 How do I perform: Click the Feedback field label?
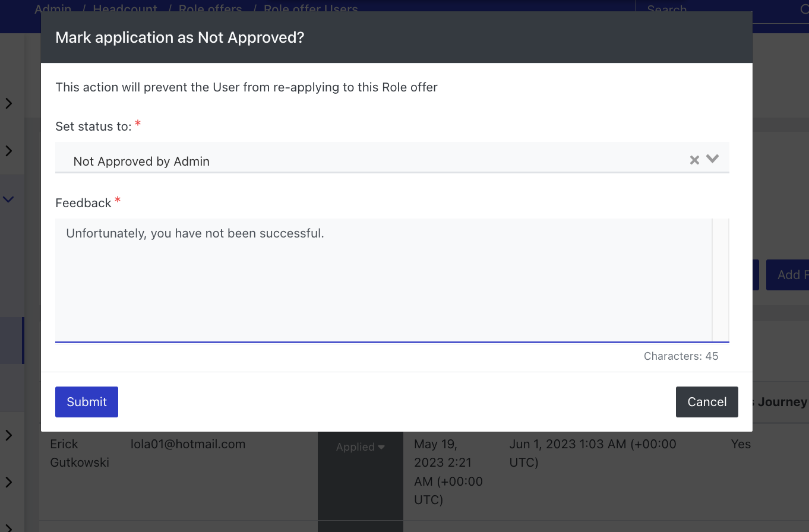point(83,203)
